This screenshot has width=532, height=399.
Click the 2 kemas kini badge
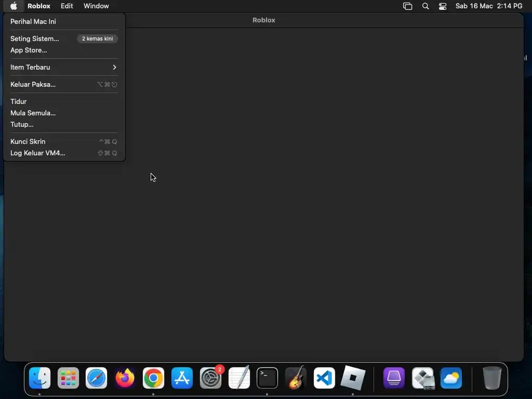click(97, 38)
